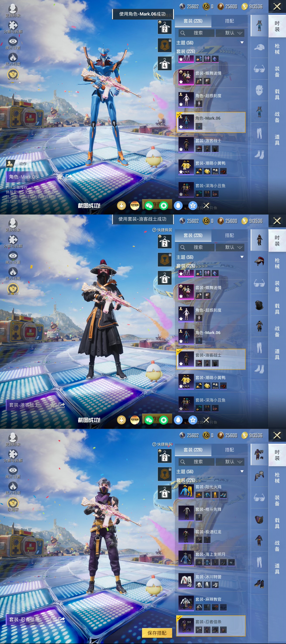The width and height of the screenshot is (286, 644).
Task: Toggle the favorite star beside the 套装-忍者信条 title
Action: coord(52,619)
